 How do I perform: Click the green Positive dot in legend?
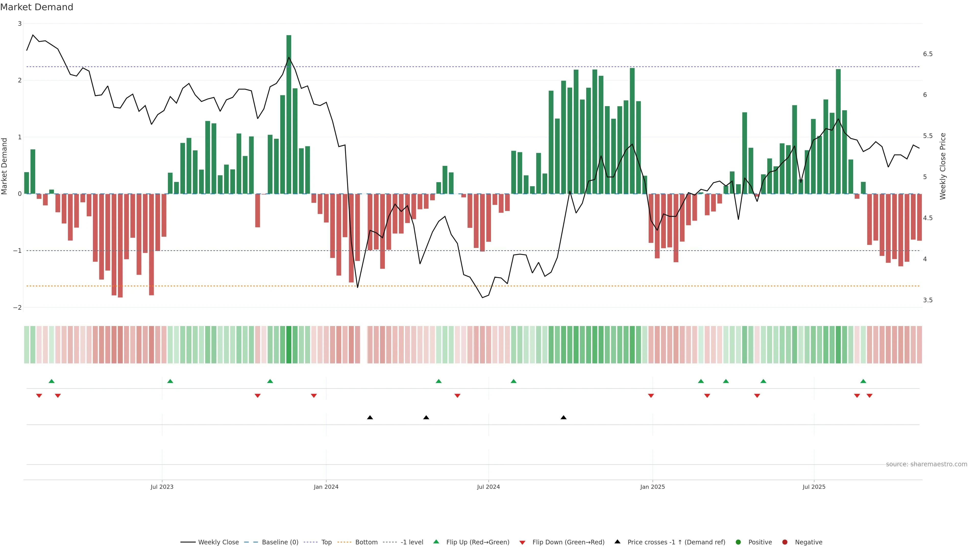click(738, 542)
